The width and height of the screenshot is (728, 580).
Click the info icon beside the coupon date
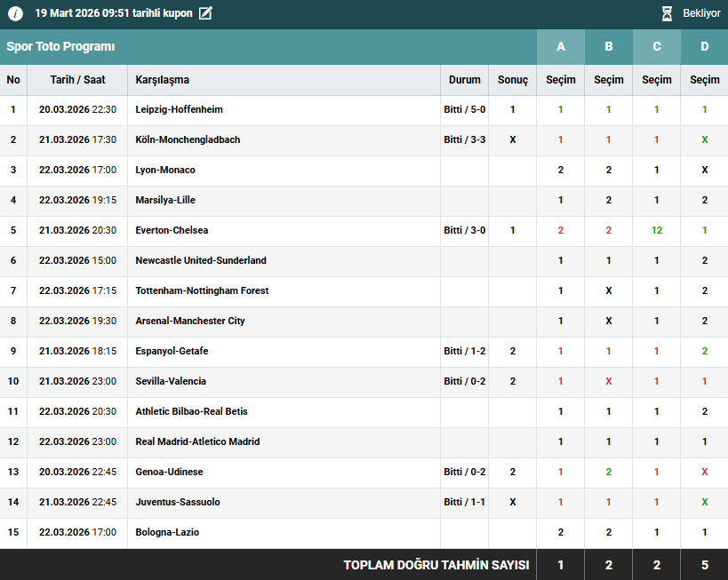pyautogui.click(x=15, y=13)
